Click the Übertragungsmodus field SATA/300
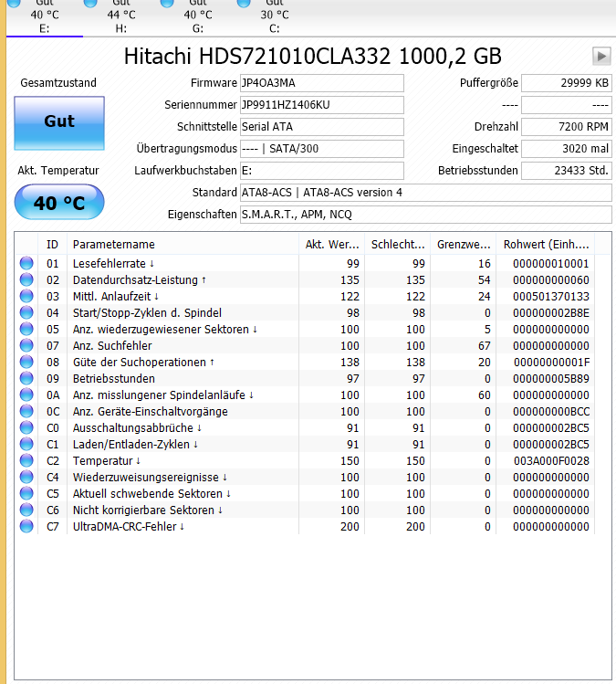This screenshot has height=684, width=616. click(x=322, y=148)
